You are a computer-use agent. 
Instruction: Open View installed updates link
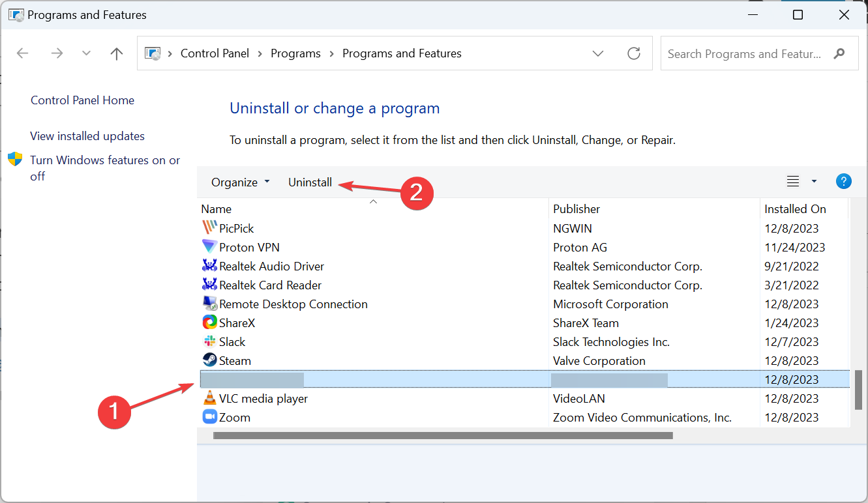click(x=87, y=136)
